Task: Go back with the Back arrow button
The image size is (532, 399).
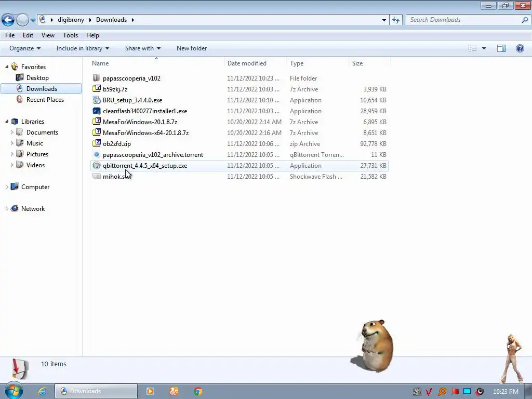Action: click(8, 20)
